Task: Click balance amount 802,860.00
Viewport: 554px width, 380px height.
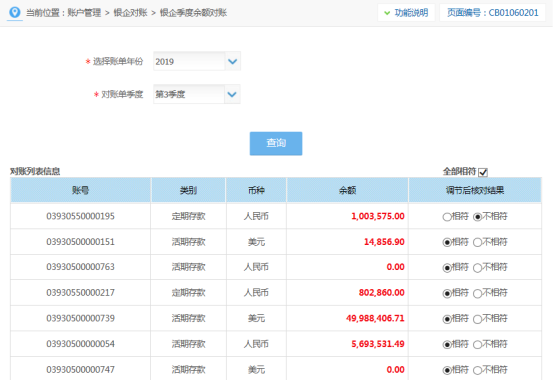Action: (x=382, y=293)
